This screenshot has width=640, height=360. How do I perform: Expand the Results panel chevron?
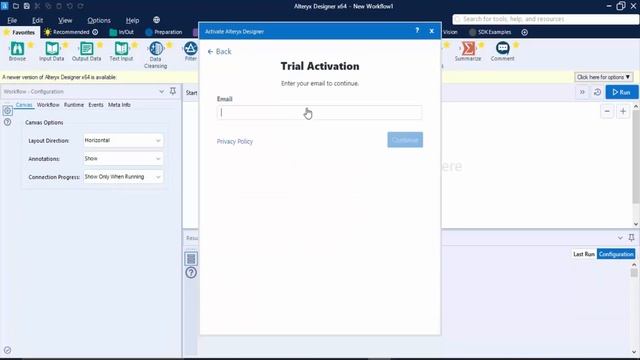pyautogui.click(x=620, y=238)
